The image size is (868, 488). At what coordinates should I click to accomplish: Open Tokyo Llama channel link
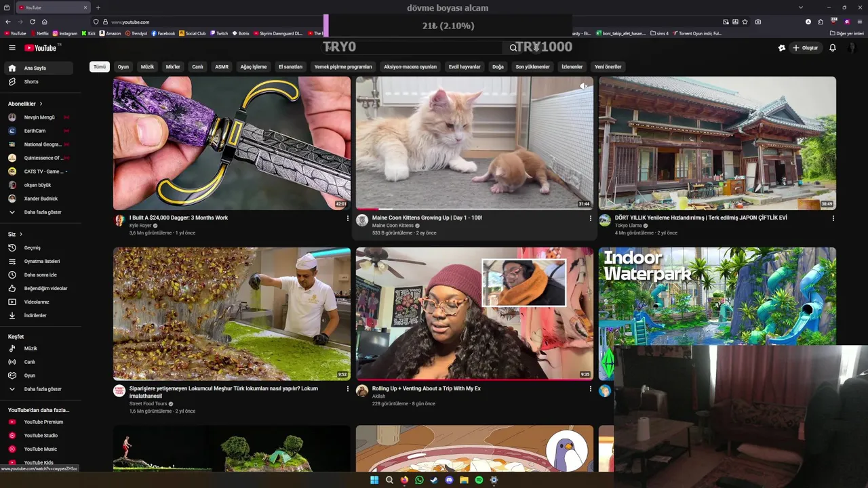[x=628, y=226]
